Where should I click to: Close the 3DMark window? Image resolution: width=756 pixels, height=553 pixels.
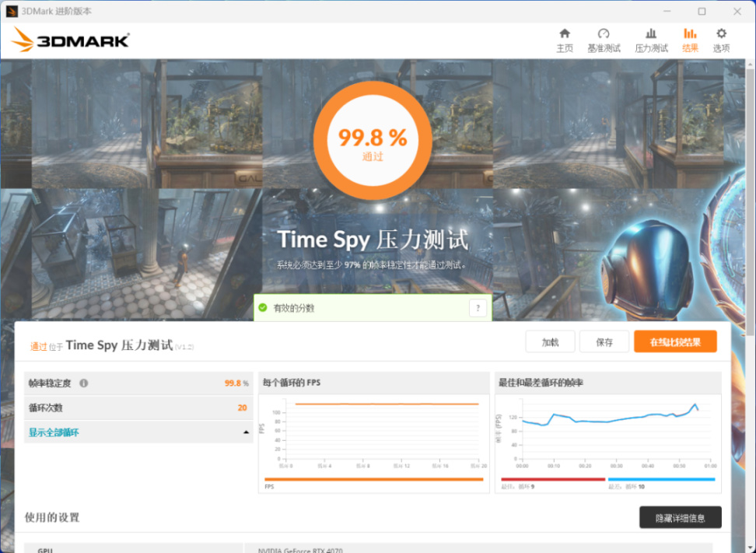coord(737,11)
